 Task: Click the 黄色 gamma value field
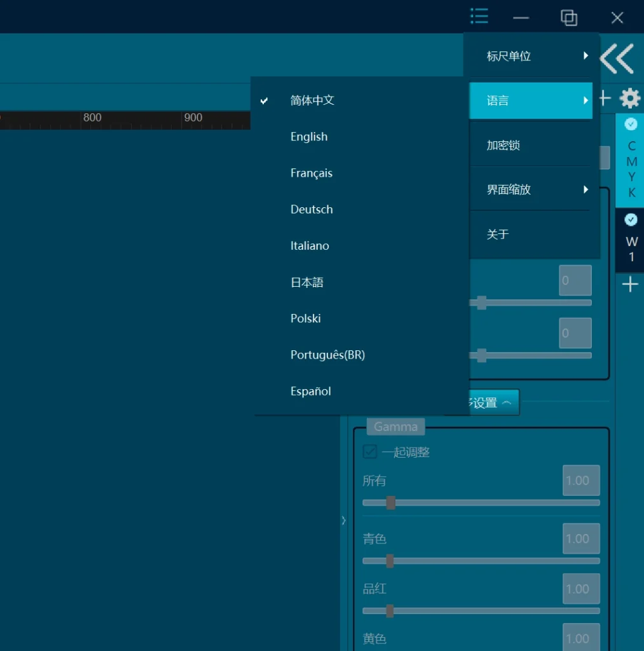581,637
